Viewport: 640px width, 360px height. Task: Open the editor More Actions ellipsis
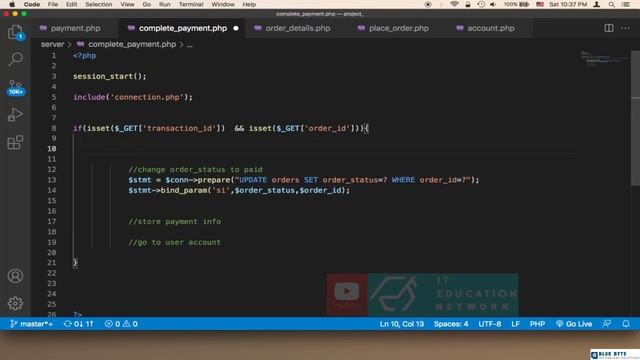tap(625, 28)
